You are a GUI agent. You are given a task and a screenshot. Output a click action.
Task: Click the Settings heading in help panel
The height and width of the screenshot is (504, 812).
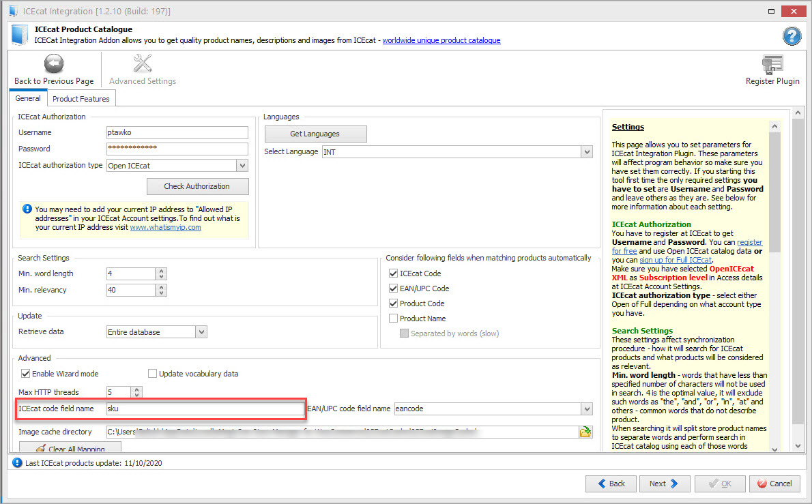(628, 127)
